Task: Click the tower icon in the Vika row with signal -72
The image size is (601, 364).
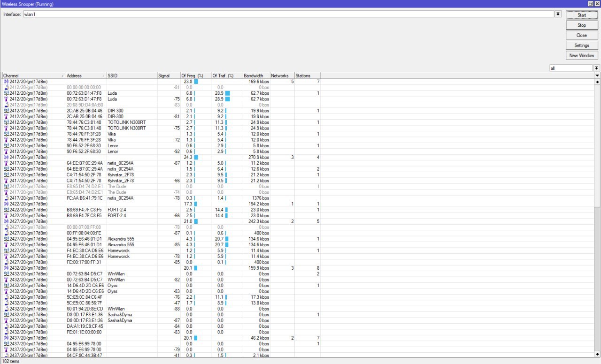Action: 6,140
